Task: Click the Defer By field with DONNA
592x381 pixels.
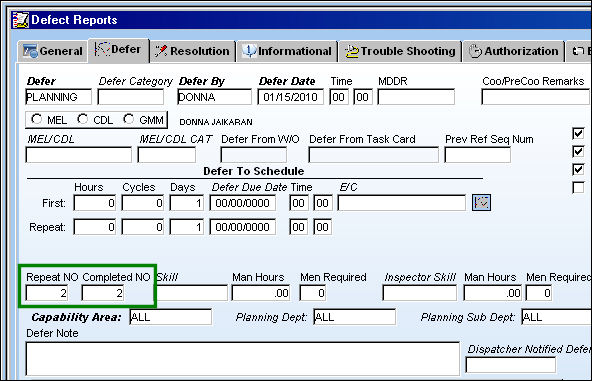Action: click(x=214, y=97)
